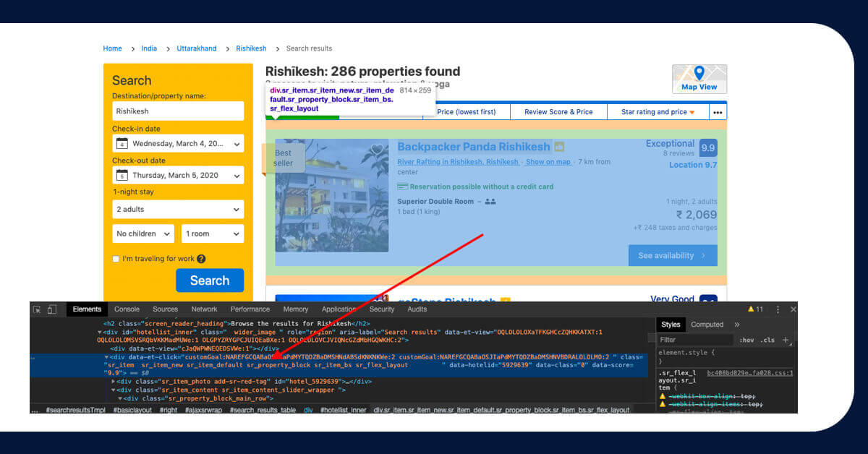Image resolution: width=868 pixels, height=454 pixels.
Task: Open the 1 room dropdown
Action: click(x=213, y=234)
